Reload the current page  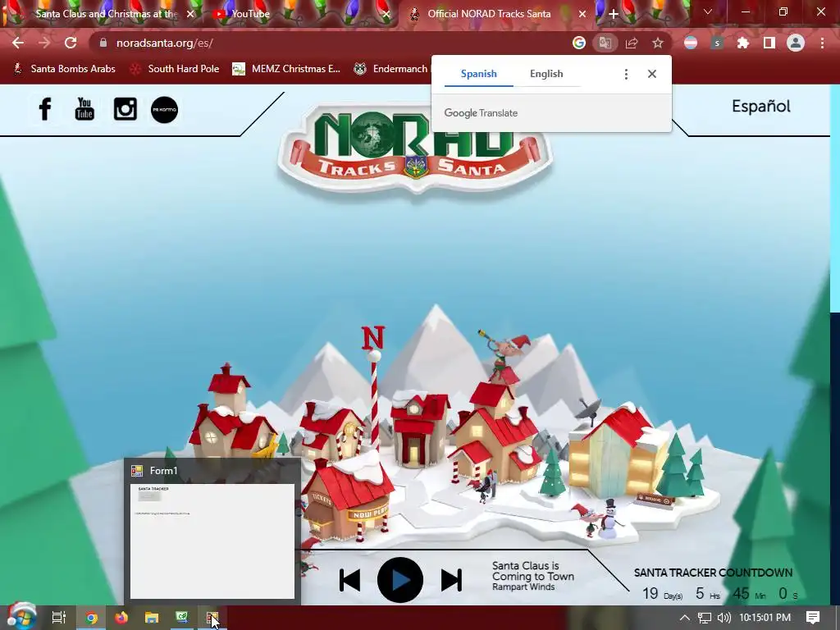coord(71,43)
